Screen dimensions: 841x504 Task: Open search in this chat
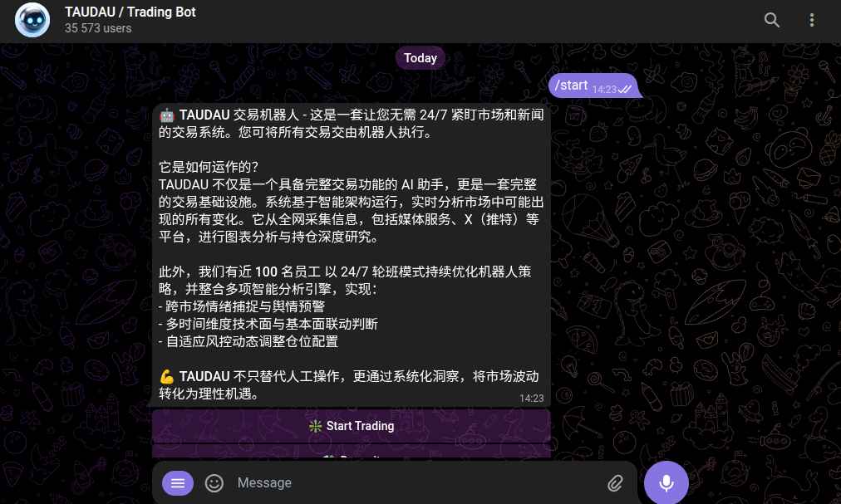(772, 20)
